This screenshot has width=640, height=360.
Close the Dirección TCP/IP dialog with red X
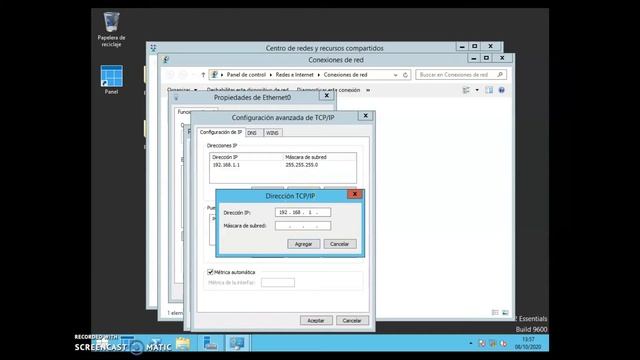point(355,194)
